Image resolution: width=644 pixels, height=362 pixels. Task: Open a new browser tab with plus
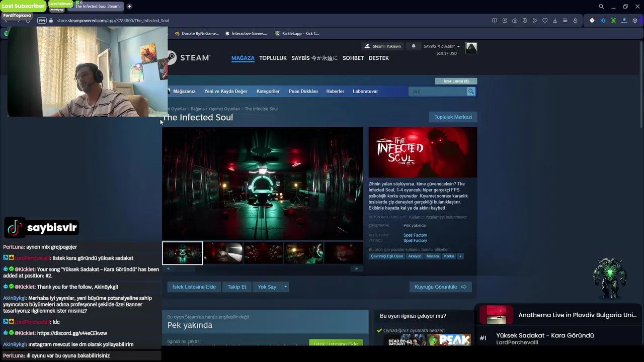[129, 7]
